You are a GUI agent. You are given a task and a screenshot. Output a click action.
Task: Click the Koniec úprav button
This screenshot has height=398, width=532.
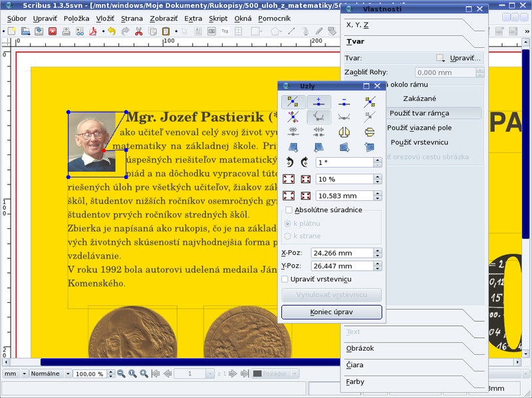click(331, 312)
